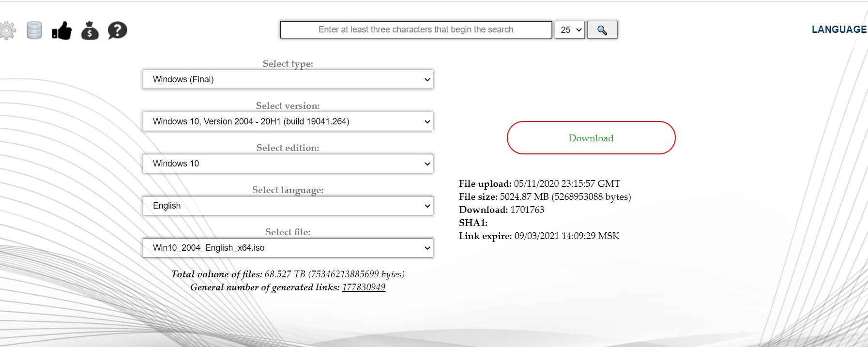Click the database stack icon
This screenshot has width=868, height=347.
click(34, 30)
